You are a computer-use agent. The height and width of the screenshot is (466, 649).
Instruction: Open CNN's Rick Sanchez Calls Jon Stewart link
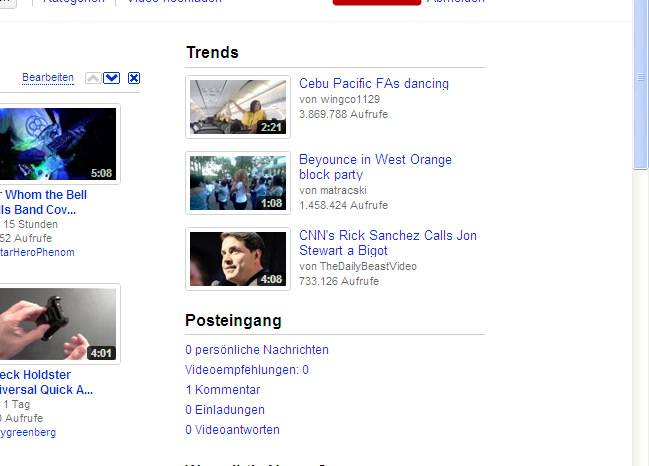(x=388, y=243)
